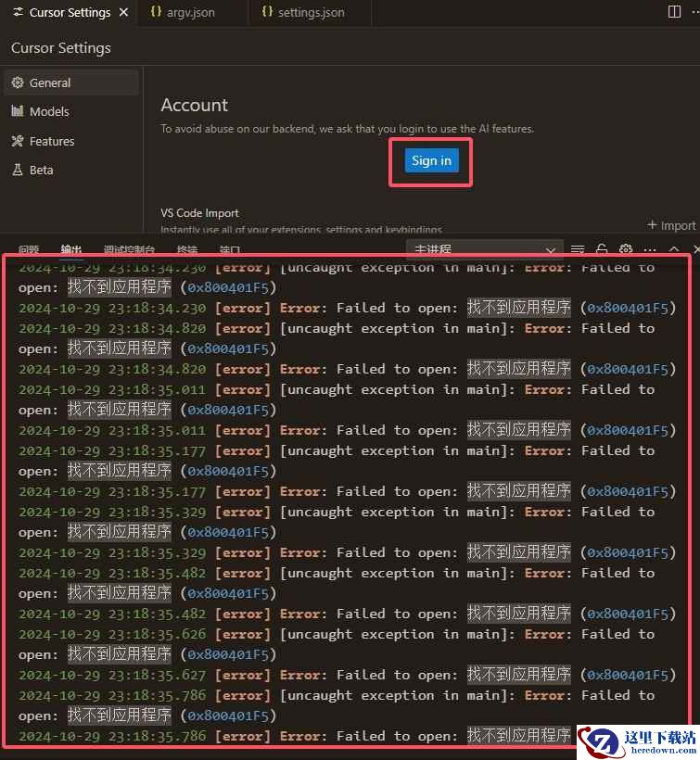Toggle the output scroll lock icon
Image resolution: width=700 pixels, height=760 pixels.
(x=602, y=249)
